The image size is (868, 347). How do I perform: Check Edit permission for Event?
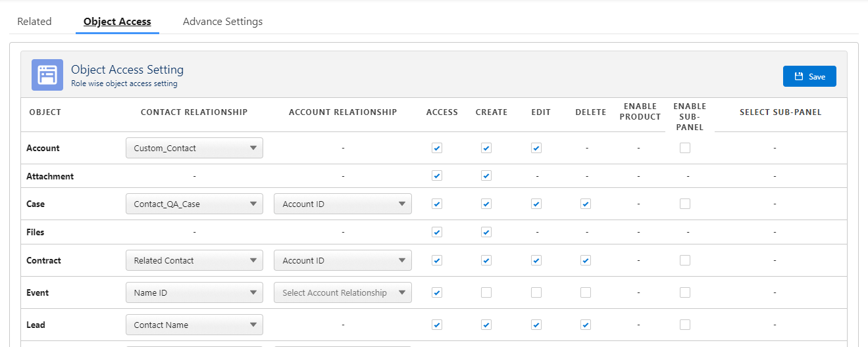[x=536, y=292]
